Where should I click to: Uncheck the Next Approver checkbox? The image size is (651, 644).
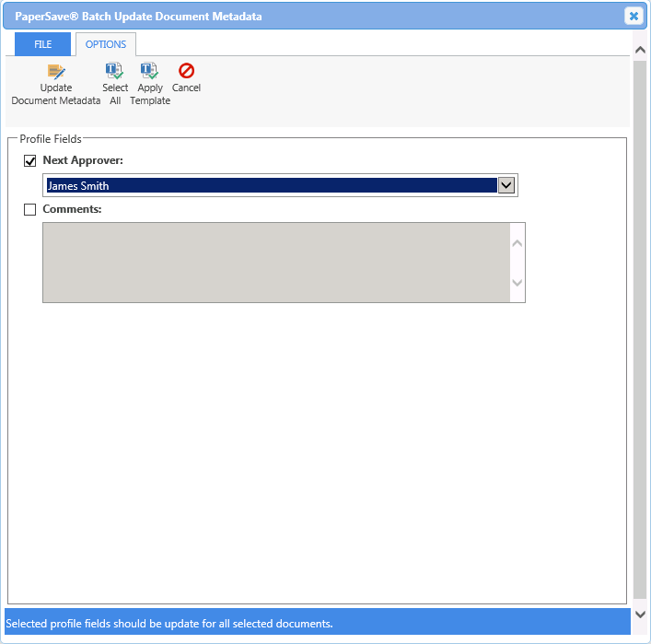29,161
